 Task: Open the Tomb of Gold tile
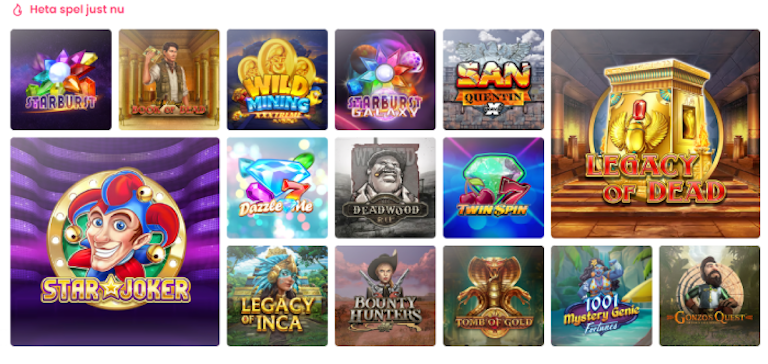point(493,296)
